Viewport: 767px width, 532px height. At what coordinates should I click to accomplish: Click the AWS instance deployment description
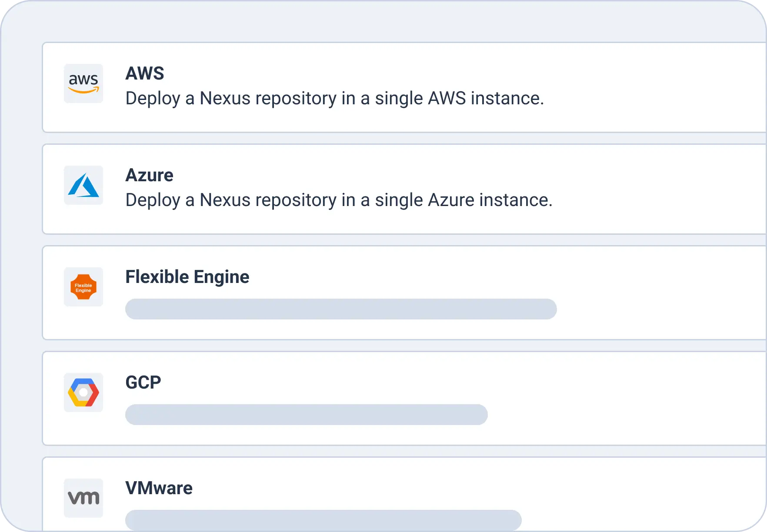pos(334,99)
